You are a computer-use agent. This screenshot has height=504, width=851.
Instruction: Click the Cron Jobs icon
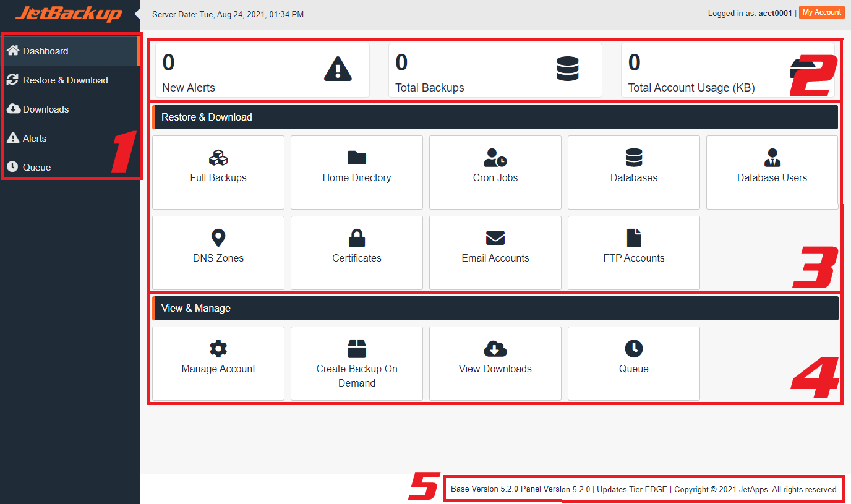click(x=495, y=158)
